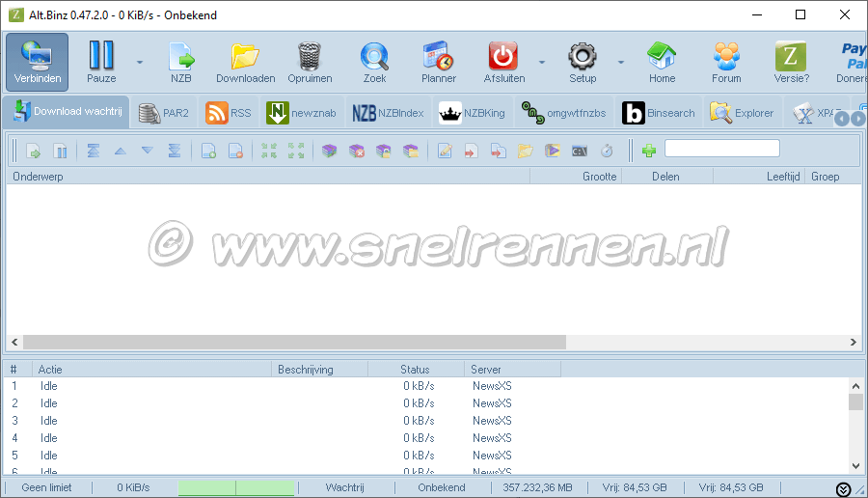868x498 pixels.
Task: Click the green plus add icon
Action: point(649,151)
